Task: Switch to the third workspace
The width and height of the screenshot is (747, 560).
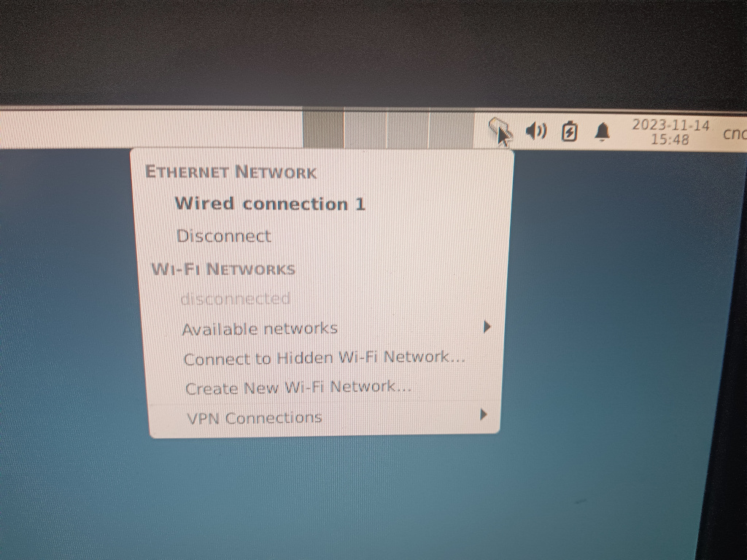Action: tap(409, 130)
